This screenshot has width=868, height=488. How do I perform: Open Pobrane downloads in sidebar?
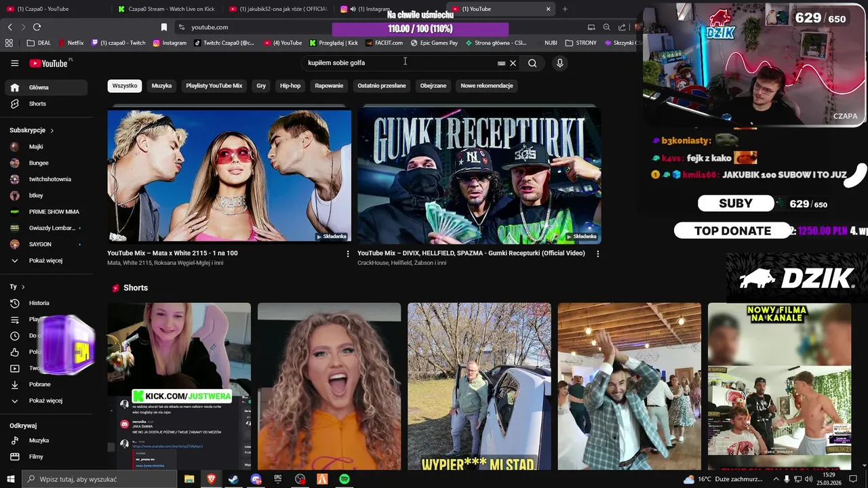tap(46, 384)
